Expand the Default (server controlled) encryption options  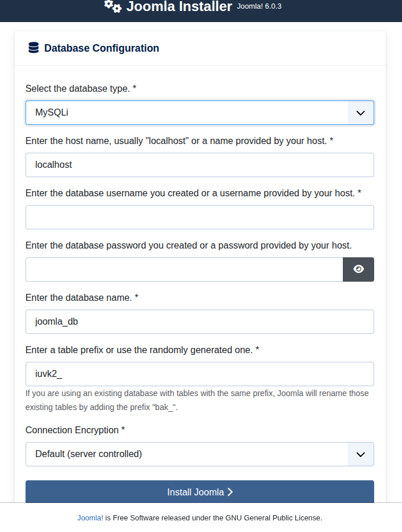[x=200, y=454]
